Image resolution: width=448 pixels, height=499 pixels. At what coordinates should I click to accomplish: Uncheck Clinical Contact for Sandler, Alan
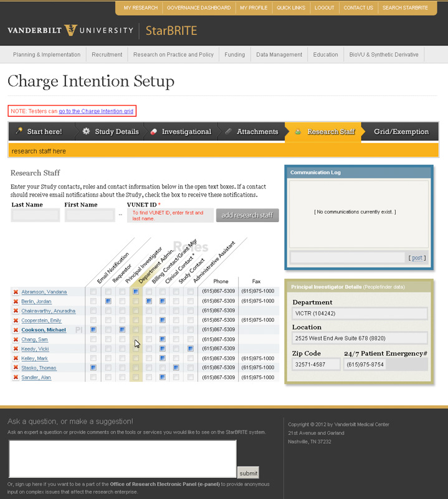point(163,377)
